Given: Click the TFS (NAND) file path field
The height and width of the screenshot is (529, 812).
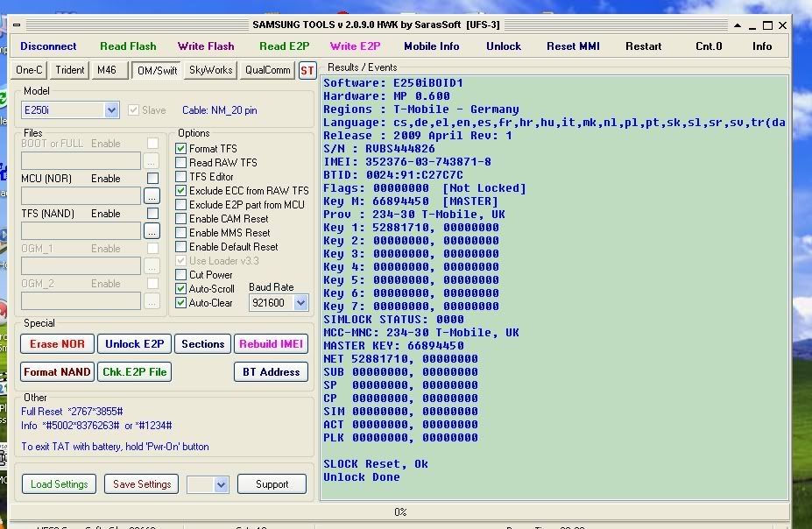Looking at the screenshot, I should pyautogui.click(x=81, y=231).
